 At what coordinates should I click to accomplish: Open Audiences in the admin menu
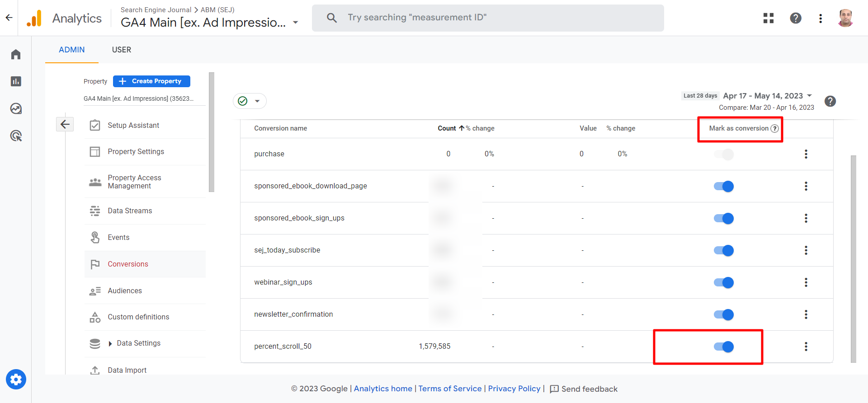[145, 291]
